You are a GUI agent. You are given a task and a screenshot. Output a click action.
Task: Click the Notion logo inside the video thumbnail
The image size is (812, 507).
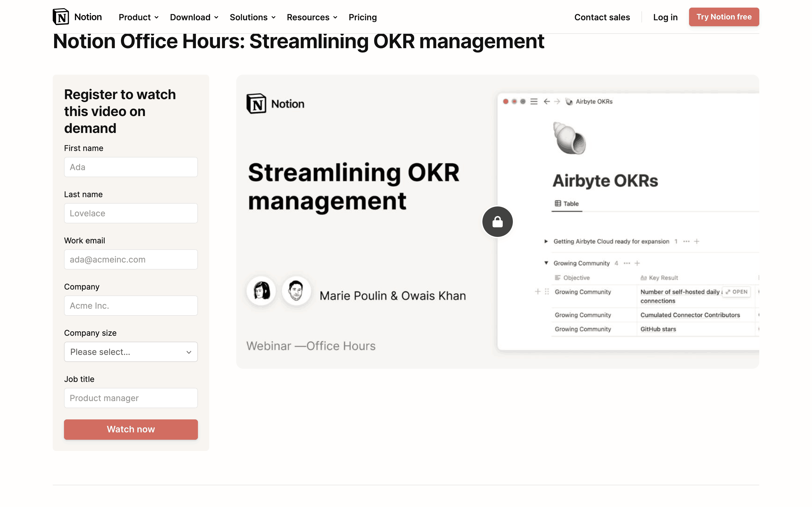click(256, 104)
